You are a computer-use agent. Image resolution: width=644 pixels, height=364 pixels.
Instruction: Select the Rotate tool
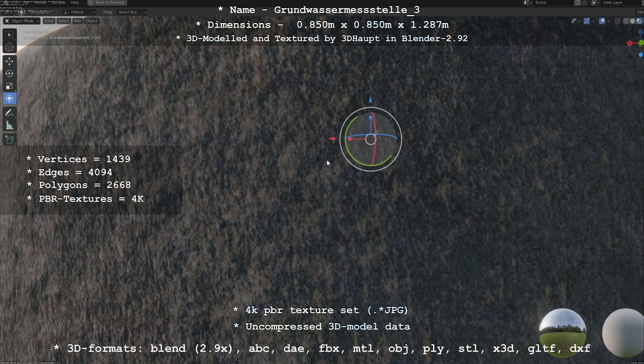9,73
